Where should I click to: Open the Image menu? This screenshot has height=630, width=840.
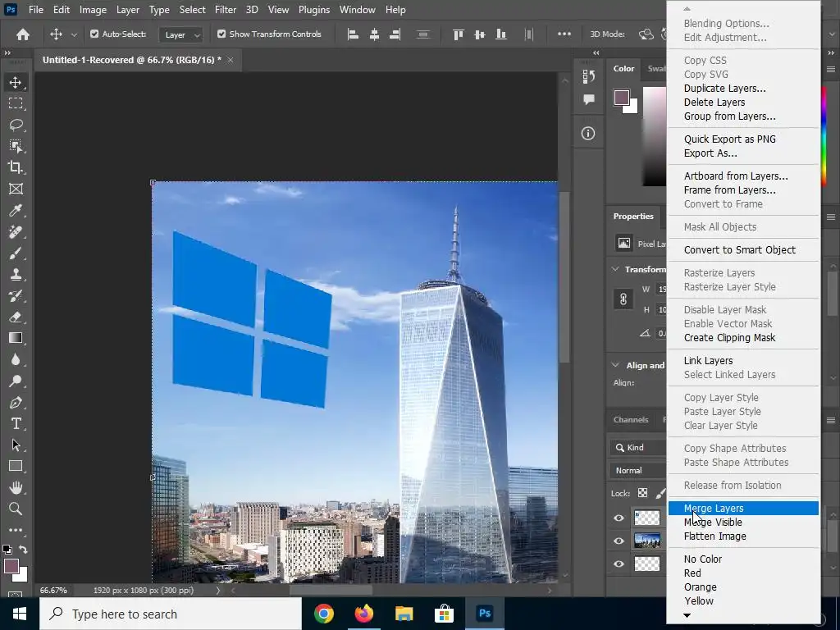point(93,10)
